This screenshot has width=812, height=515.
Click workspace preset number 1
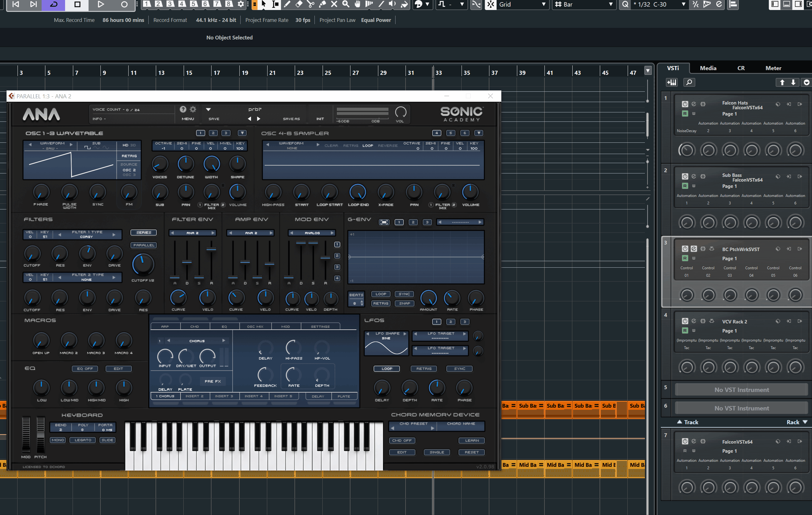pos(147,4)
